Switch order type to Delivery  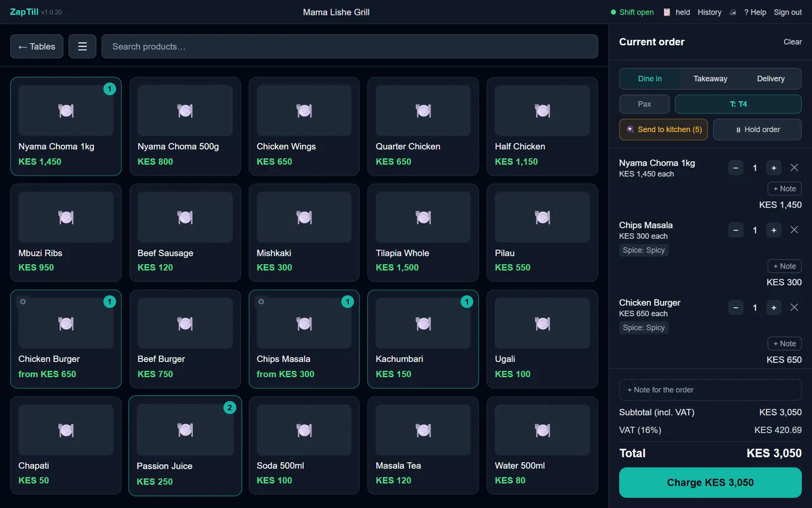click(x=771, y=79)
